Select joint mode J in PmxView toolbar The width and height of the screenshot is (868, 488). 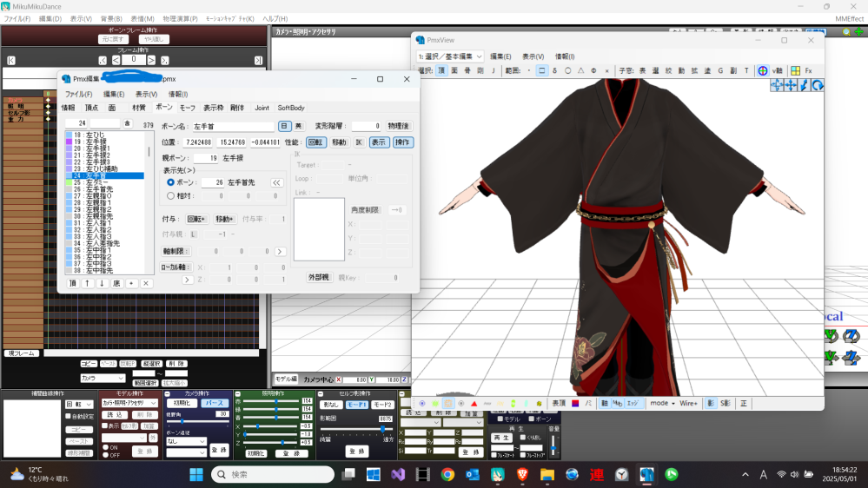493,71
